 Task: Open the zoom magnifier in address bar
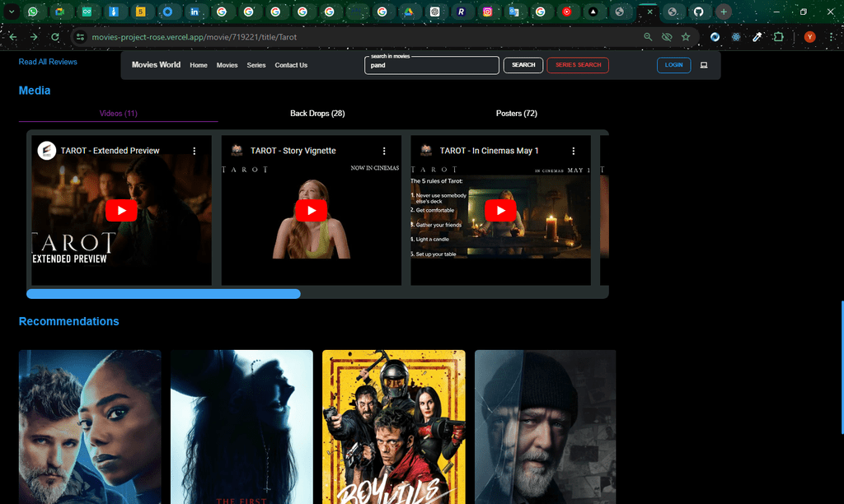[648, 37]
